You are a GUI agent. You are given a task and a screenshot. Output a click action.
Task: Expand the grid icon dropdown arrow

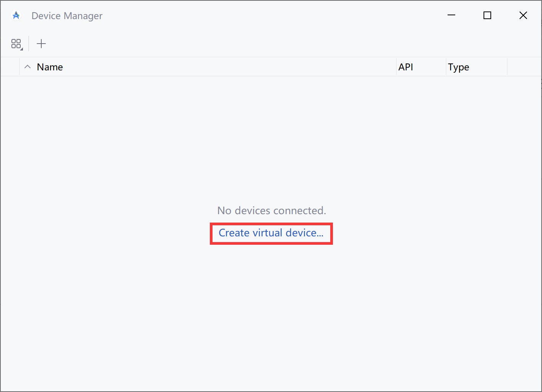(21, 48)
